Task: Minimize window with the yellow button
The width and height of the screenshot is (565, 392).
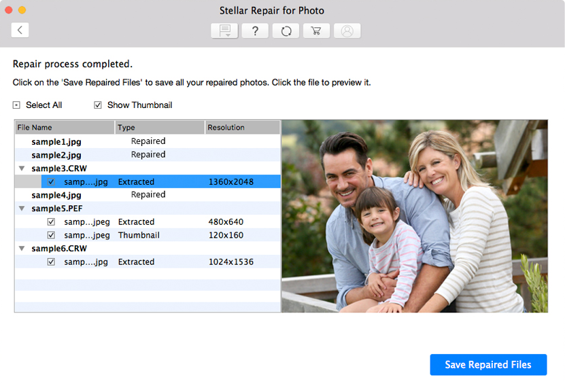Action: pyautogui.click(x=22, y=10)
